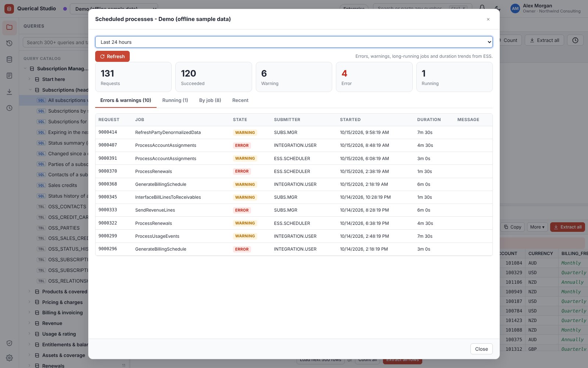Open the More dropdown in the results toolbar

[537, 227]
